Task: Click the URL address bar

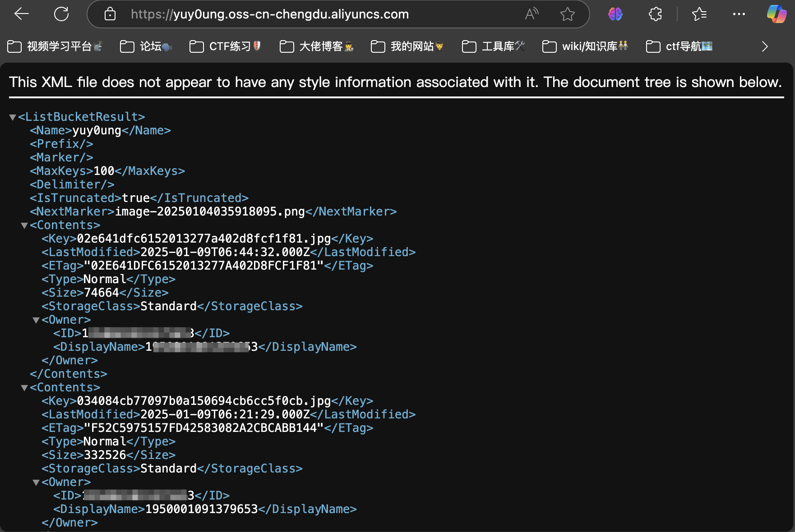Action: click(x=316, y=14)
